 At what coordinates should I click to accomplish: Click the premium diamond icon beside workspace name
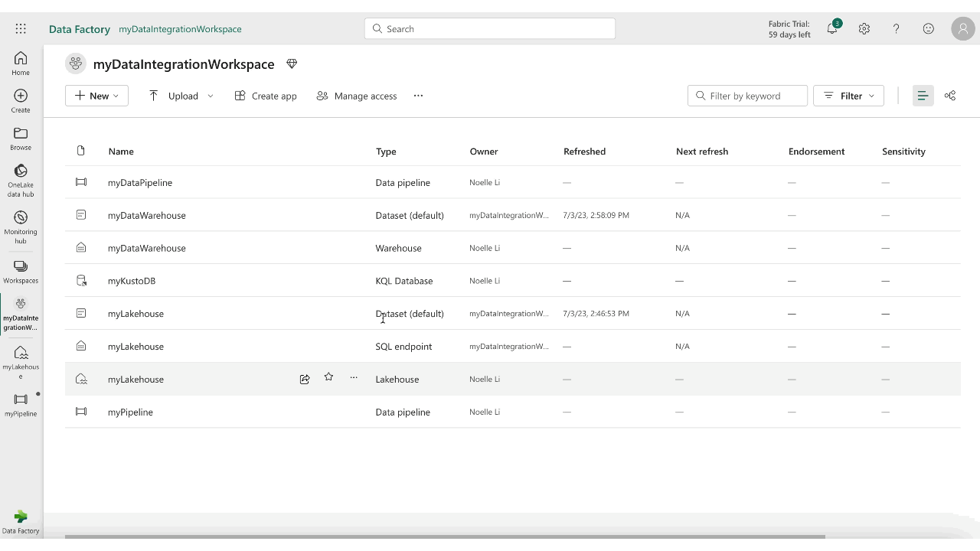(x=292, y=64)
